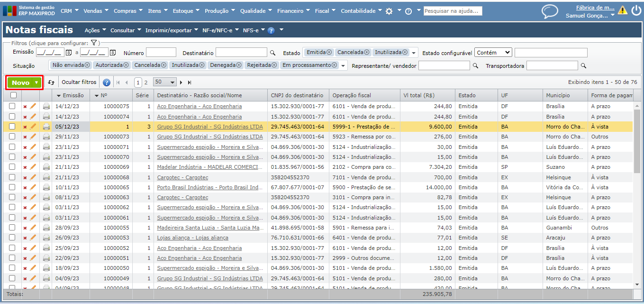Viewport: 644px width, 304px height.
Task: Click the Ocultar filtros button
Action: click(79, 82)
